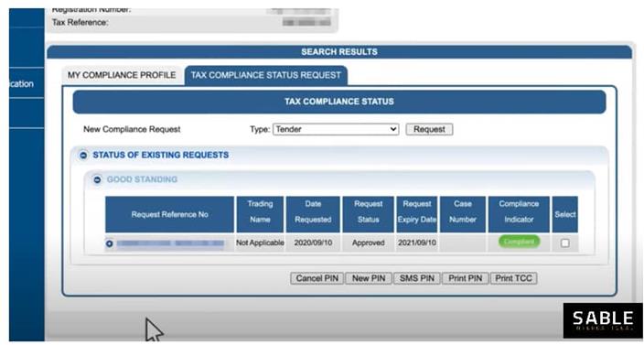Click the Not Applicable trading name cell

260,243
